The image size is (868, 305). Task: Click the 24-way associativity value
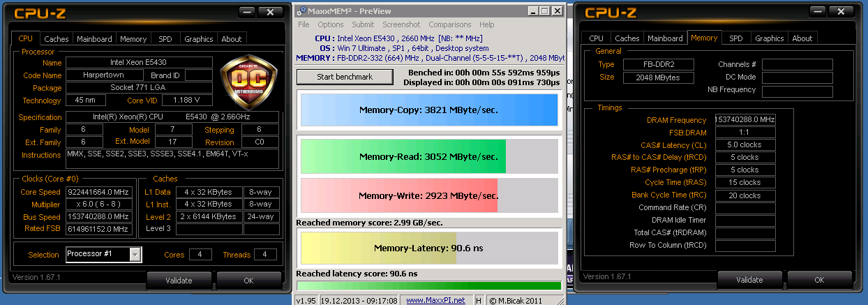pyautogui.click(x=261, y=216)
